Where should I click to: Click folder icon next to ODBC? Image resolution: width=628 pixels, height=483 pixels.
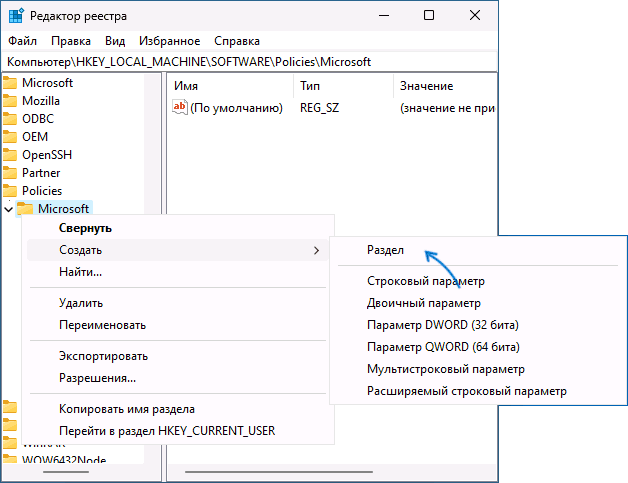tap(10, 119)
